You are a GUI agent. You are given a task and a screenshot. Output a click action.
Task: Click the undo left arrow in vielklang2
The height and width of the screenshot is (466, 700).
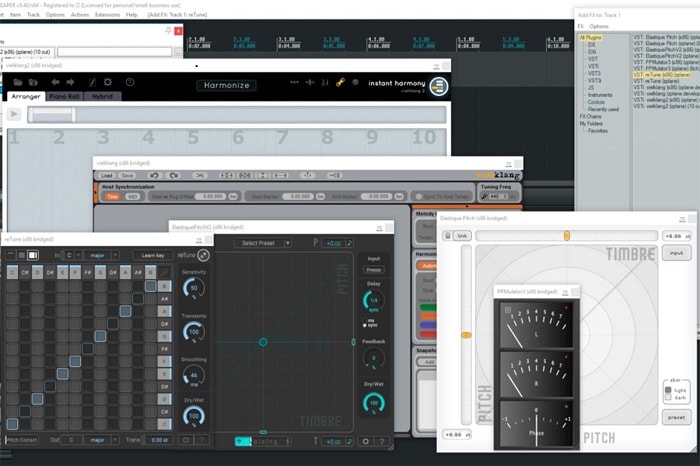click(x=55, y=82)
